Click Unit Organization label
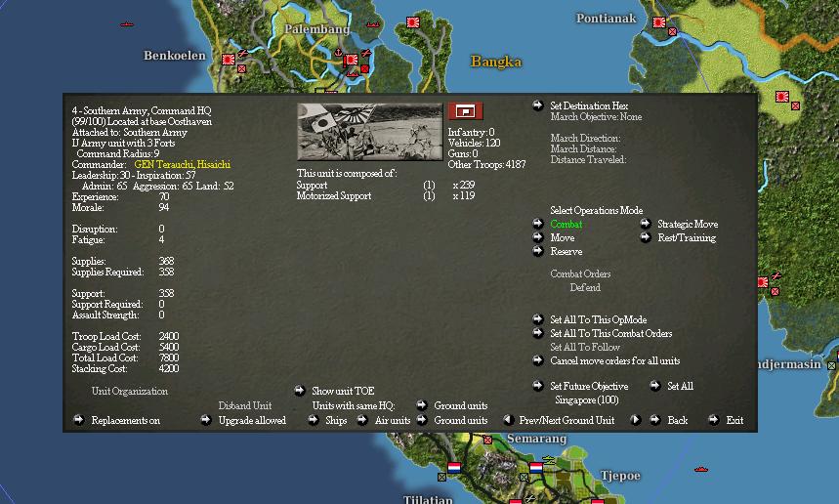Image resolution: width=839 pixels, height=504 pixels. pos(130,391)
